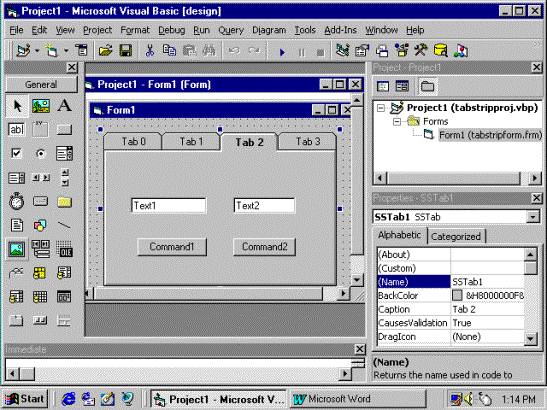Select the DirListBox folder control tool
The width and height of the screenshot is (547, 410).
point(64,202)
